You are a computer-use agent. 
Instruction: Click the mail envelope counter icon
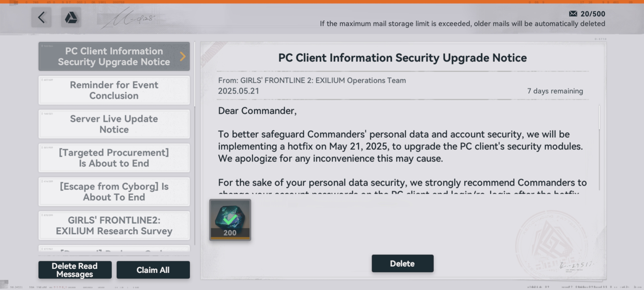click(573, 14)
